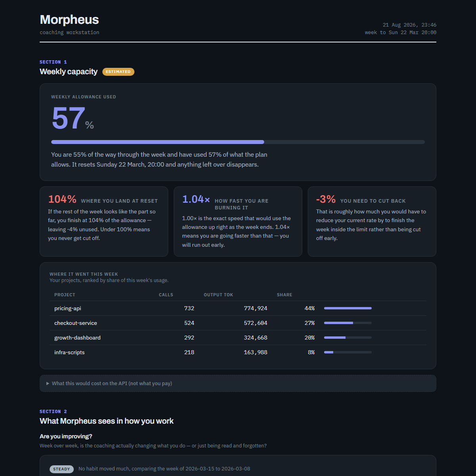Image resolution: width=476 pixels, height=476 pixels.
Task: Click the 44% share value
Action: coord(309,308)
